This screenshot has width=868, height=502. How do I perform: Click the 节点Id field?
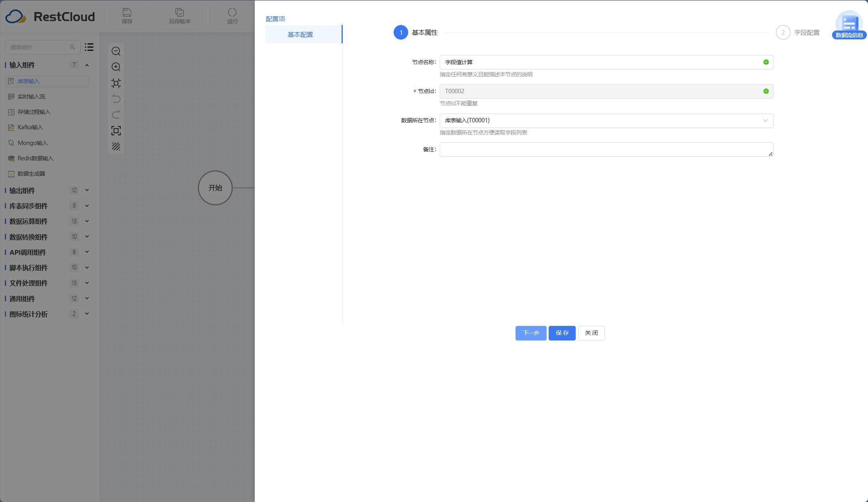[x=606, y=91]
